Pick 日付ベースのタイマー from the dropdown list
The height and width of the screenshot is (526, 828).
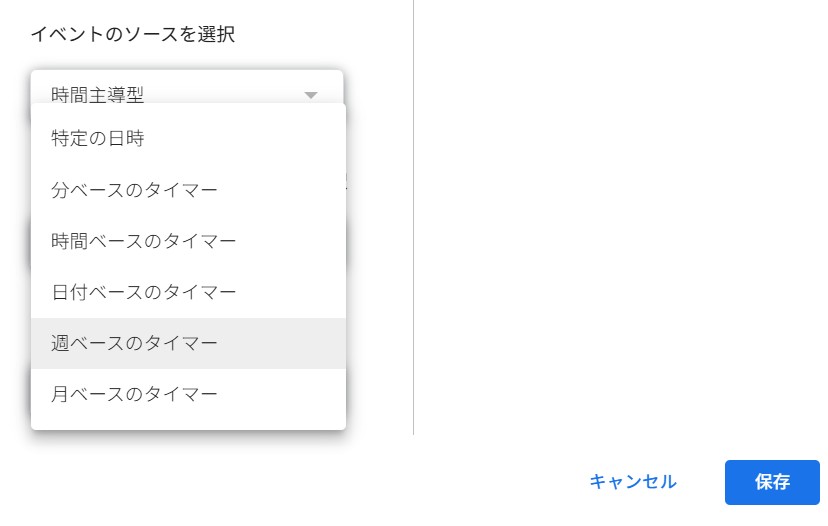(x=189, y=292)
